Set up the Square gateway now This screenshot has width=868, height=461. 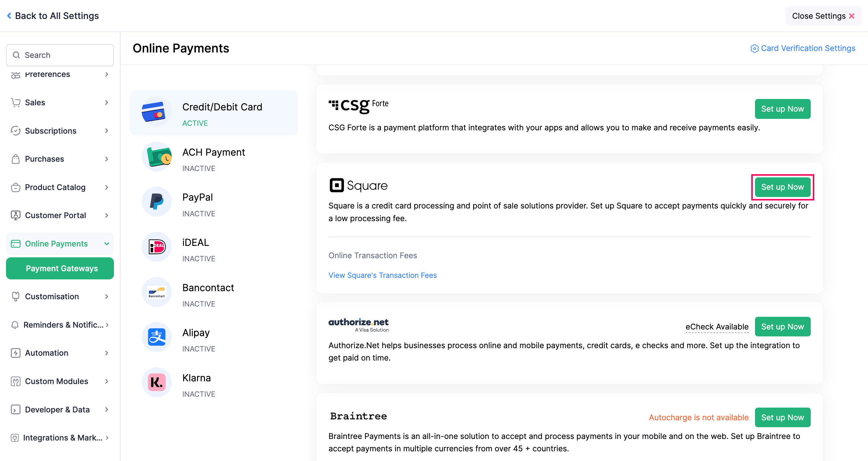click(782, 187)
